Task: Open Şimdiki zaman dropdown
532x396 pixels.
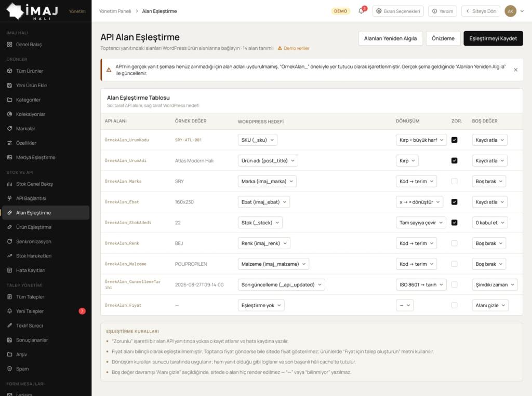Action: 495,285
